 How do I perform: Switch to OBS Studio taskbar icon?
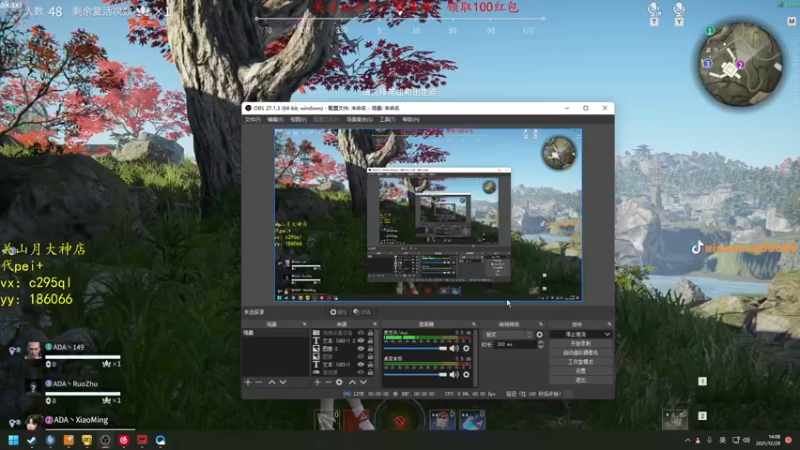[x=105, y=440]
